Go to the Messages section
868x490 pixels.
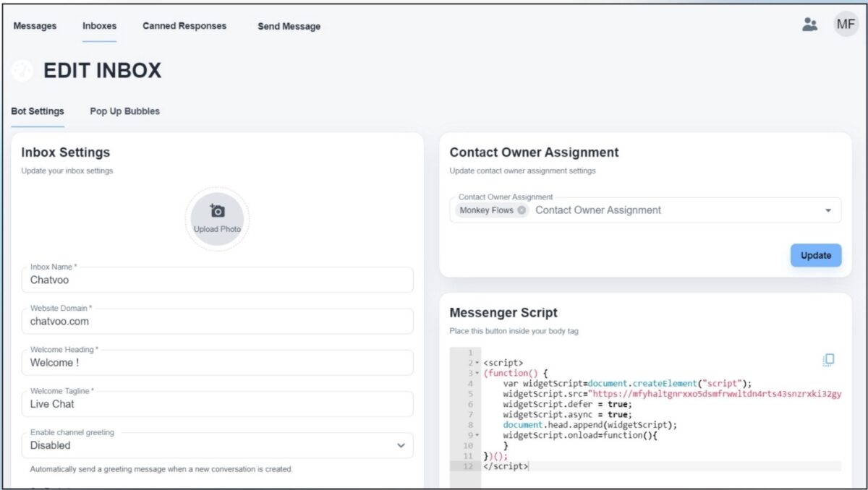35,25
